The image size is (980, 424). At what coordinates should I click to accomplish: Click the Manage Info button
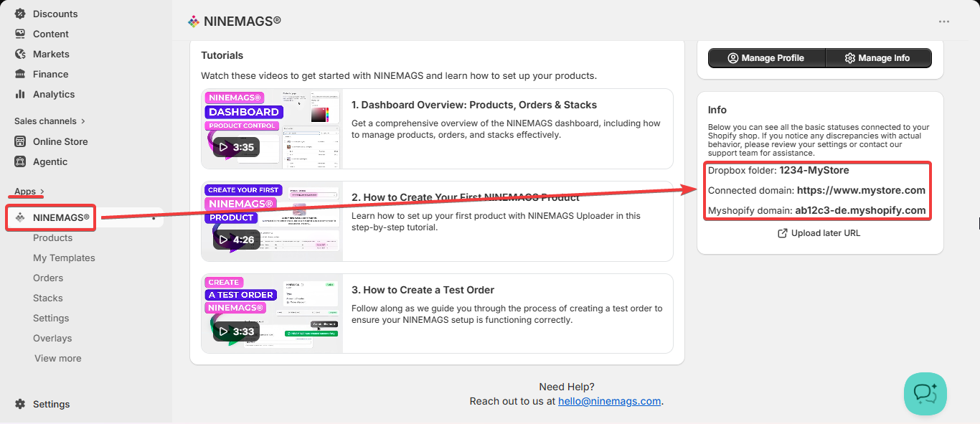[x=878, y=58]
